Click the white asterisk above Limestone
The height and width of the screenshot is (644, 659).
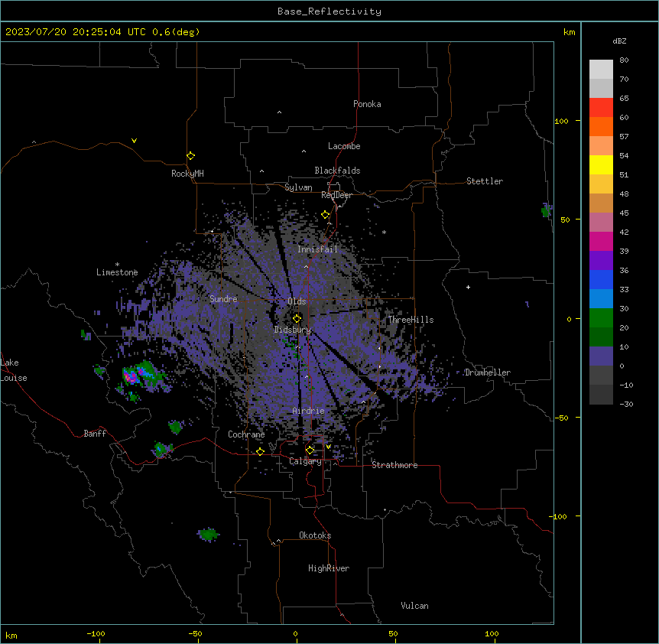[x=117, y=265]
